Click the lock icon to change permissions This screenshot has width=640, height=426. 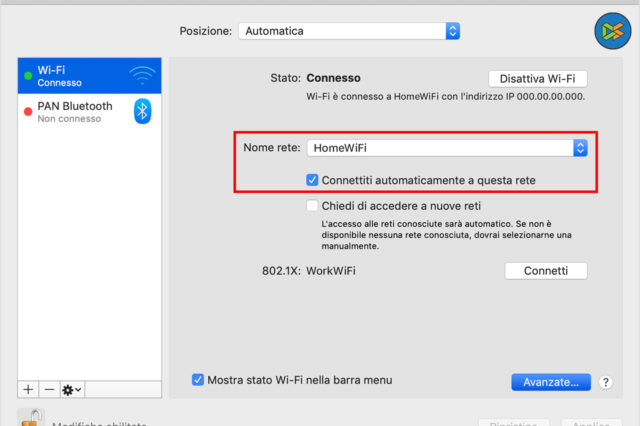pos(31,419)
